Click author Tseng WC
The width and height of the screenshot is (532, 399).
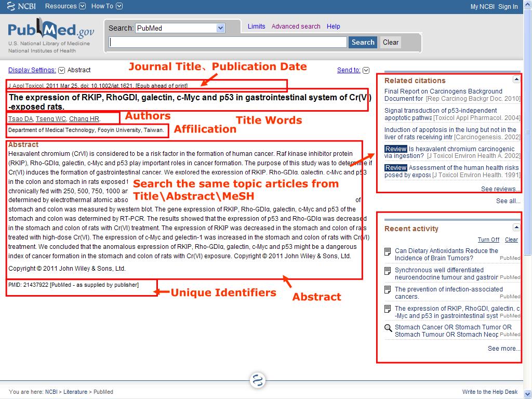pyautogui.click(x=51, y=119)
